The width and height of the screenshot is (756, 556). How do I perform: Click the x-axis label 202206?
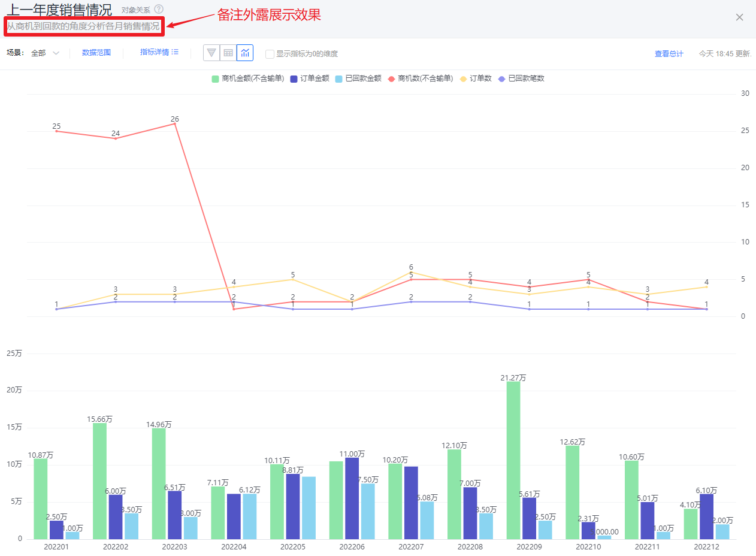352,547
